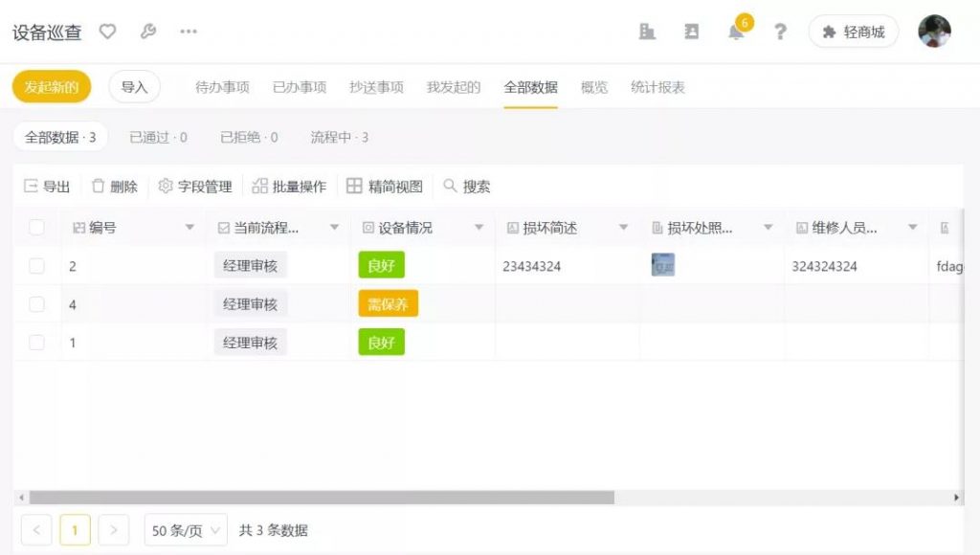
Task: Select all rows with header checkbox
Action: click(37, 227)
